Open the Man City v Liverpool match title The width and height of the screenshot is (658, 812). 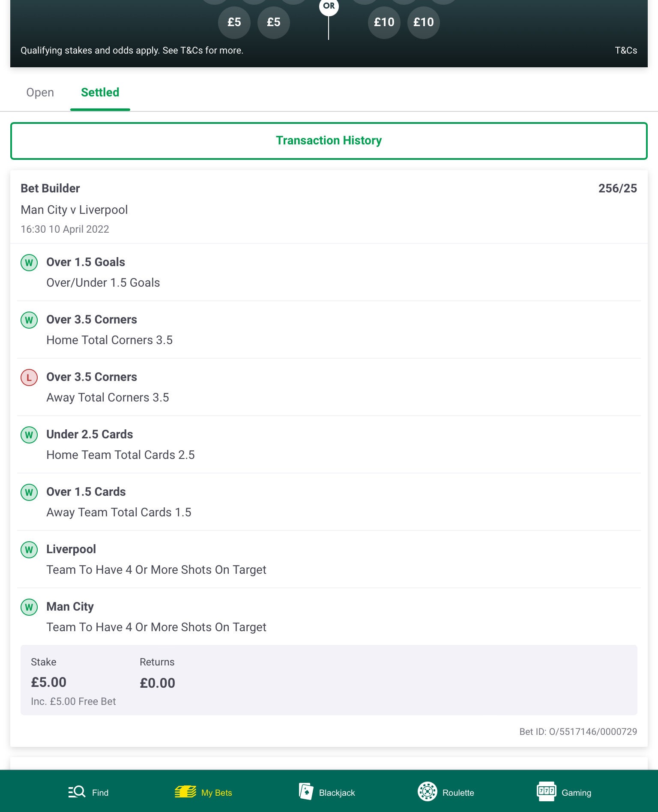point(74,210)
